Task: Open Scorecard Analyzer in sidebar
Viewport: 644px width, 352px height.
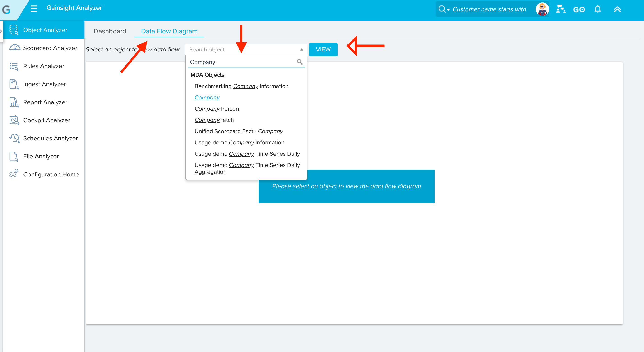Action: [x=44, y=48]
